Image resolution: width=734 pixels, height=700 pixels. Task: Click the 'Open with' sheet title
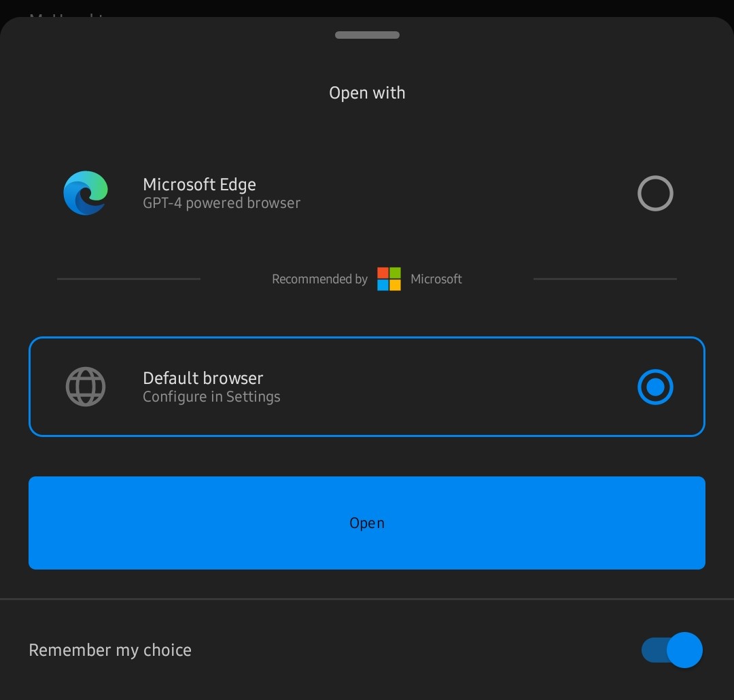pos(367,93)
